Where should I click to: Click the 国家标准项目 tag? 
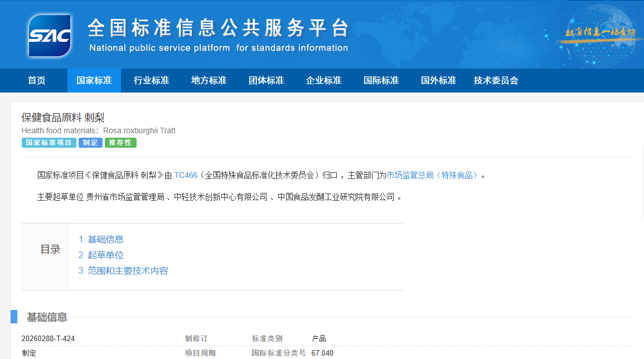(x=49, y=143)
